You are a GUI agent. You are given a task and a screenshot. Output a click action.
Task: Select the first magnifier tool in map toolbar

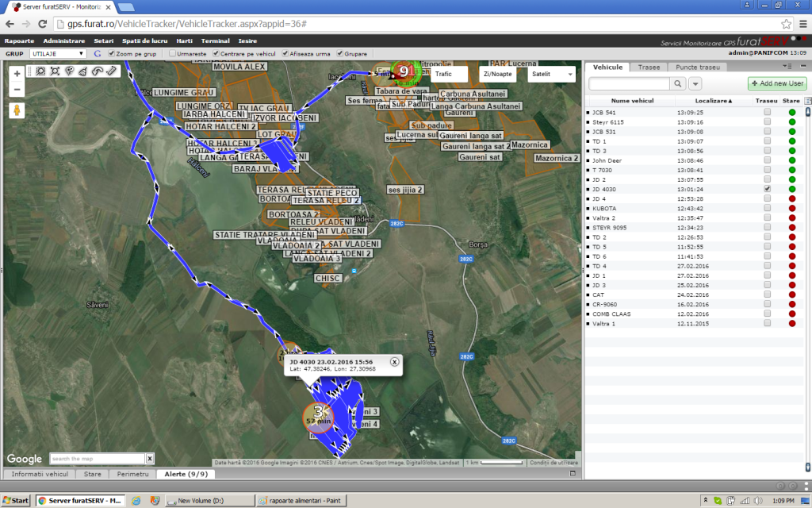point(40,71)
